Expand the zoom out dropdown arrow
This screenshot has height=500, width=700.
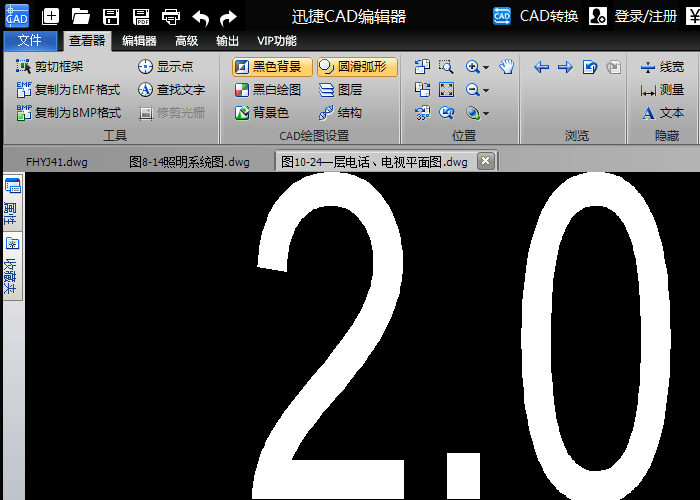[x=486, y=91]
